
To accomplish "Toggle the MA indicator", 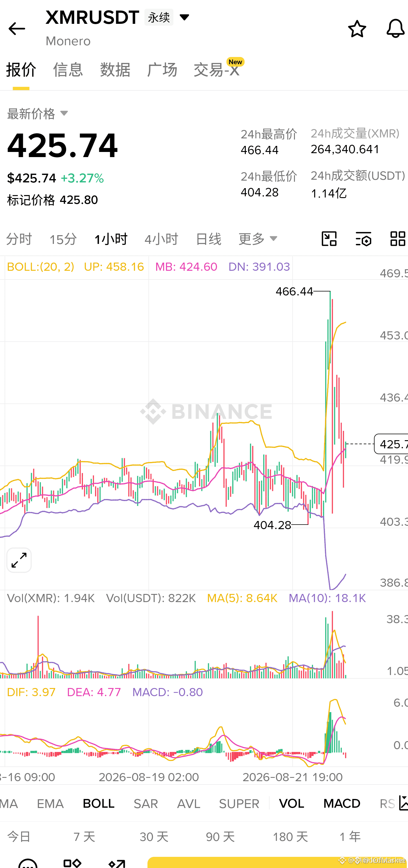I will coord(9,804).
